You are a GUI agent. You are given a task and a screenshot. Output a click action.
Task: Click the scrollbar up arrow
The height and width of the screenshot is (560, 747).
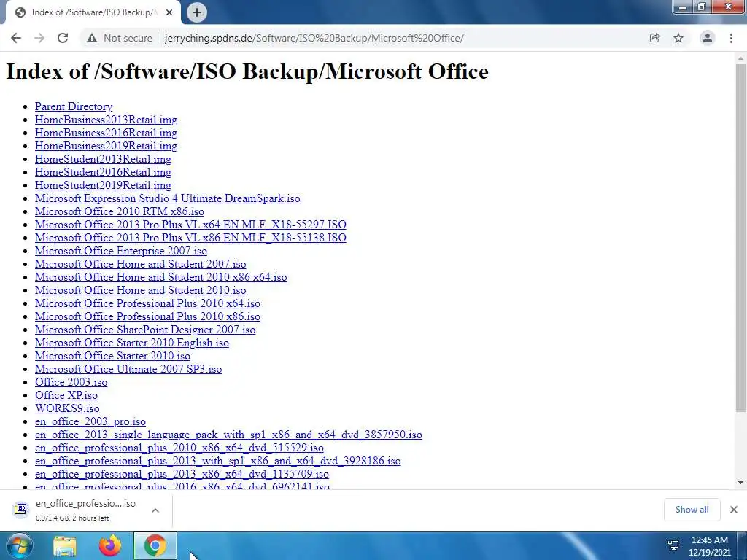point(740,58)
